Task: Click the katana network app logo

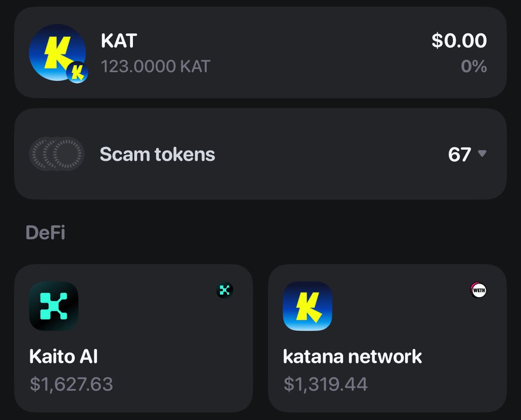Action: pos(307,306)
